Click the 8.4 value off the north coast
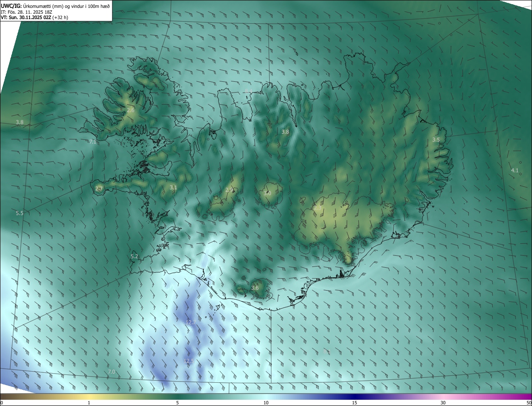 [x=248, y=91]
